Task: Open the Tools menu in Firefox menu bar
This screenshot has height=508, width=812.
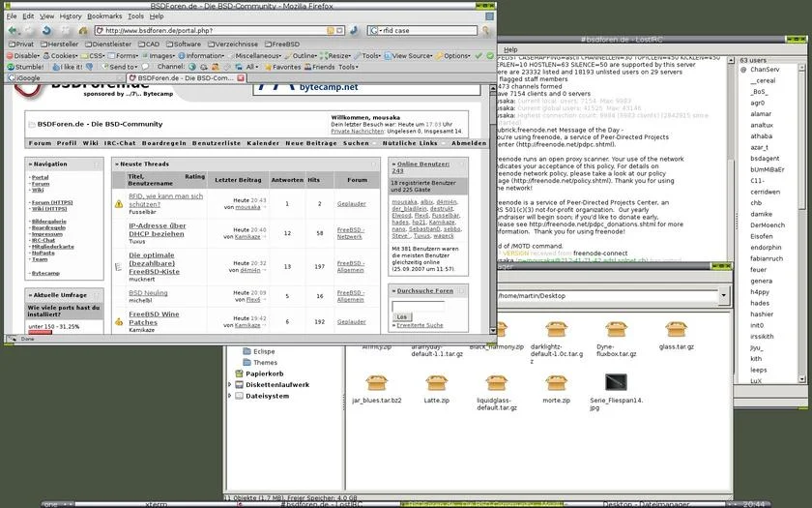Action: coord(135,16)
